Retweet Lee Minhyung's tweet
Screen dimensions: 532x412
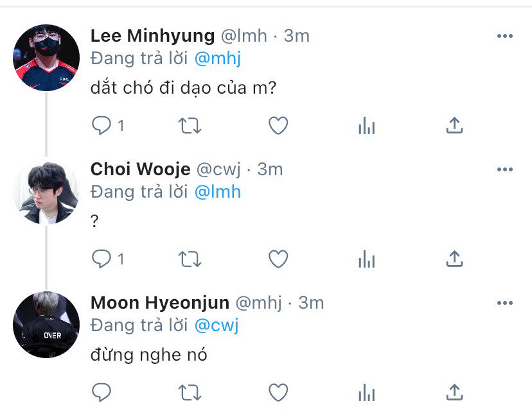pos(190,126)
